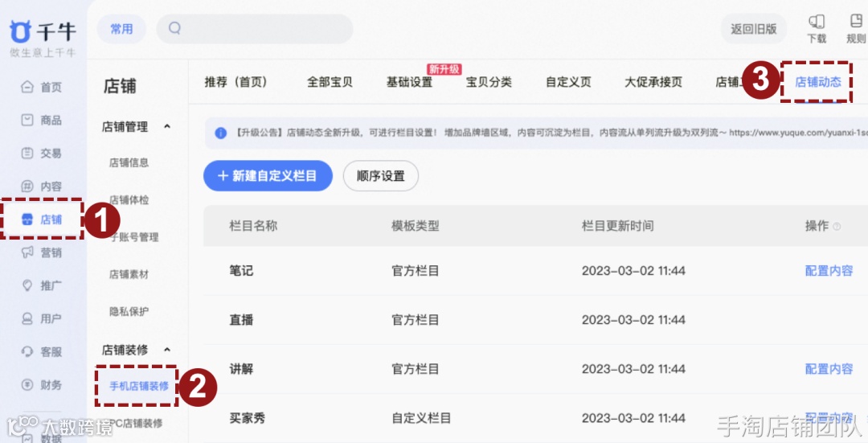Click 直播 row update time 2023-03-02 11:44
The height and width of the screenshot is (443, 868).
point(634,320)
